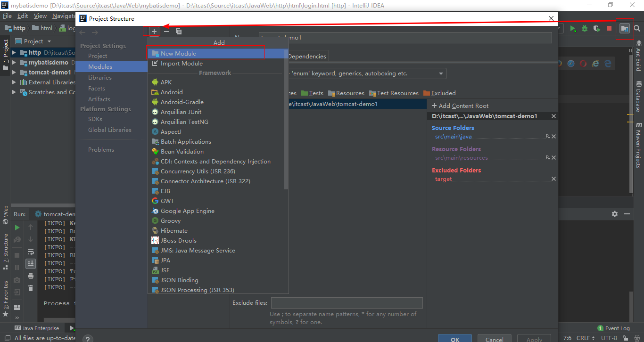Click the Copy module icon
Viewport: 644px width, 342px height.
[x=179, y=32]
